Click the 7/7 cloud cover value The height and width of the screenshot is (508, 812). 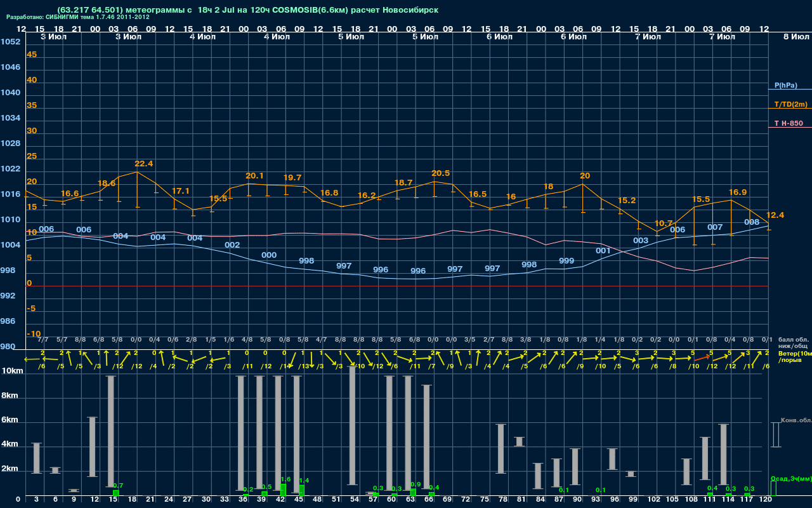click(43, 340)
